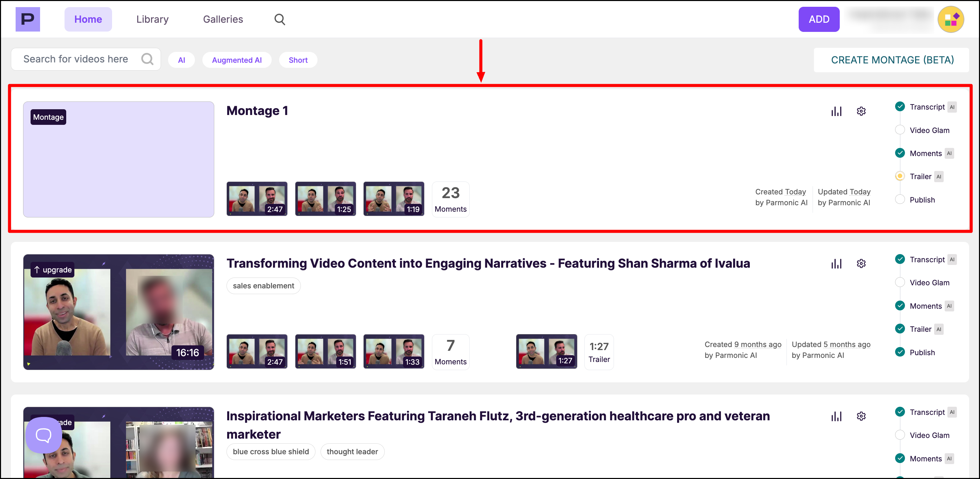Click CREATE MONTAGE (BETA) button
The height and width of the screenshot is (479, 980).
(892, 60)
